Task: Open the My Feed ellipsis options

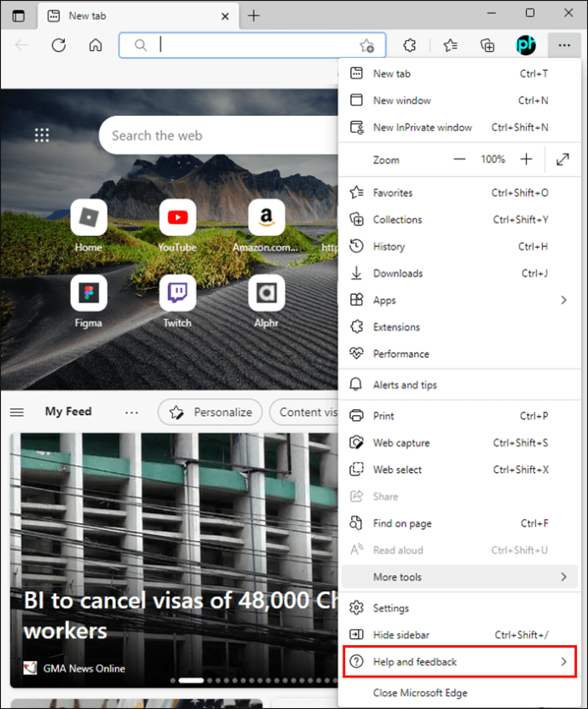Action: click(131, 412)
